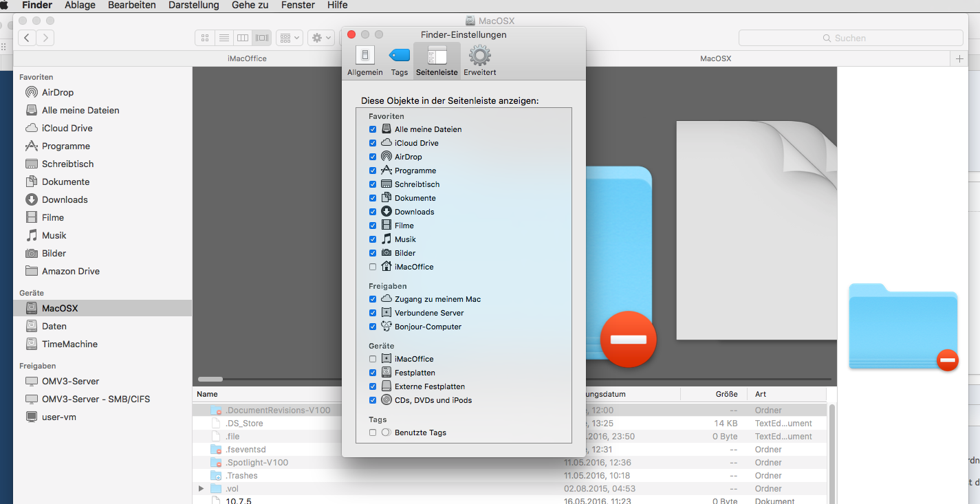Open the Bearbeiten menu
This screenshot has height=504, width=980.
tap(132, 5)
